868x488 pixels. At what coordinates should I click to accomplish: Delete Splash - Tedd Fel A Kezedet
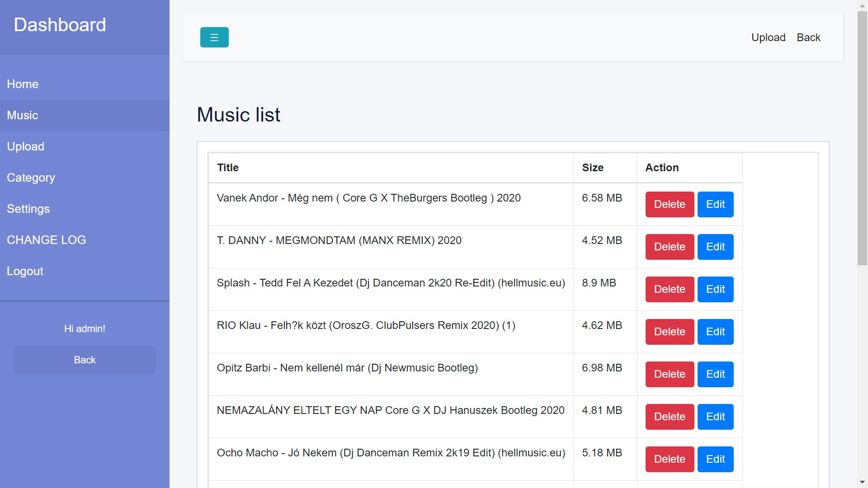pos(670,289)
